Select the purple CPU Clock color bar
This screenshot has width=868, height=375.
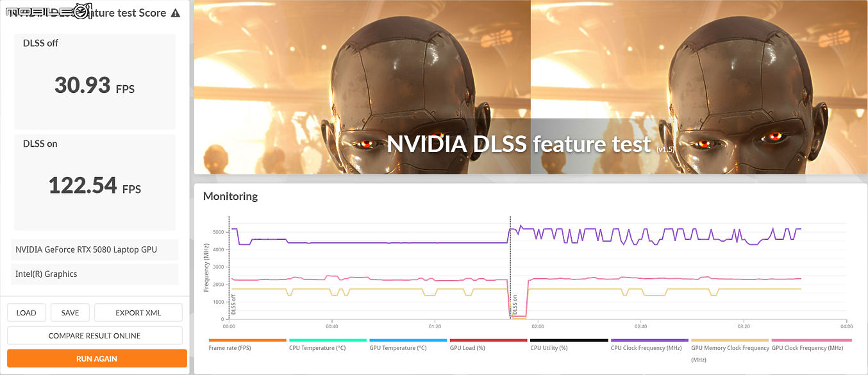point(649,340)
